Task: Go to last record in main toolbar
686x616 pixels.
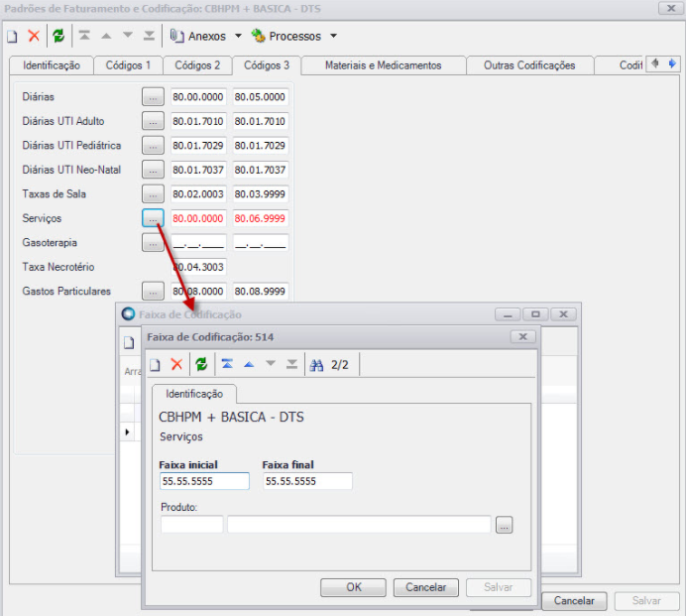Action: click(149, 35)
